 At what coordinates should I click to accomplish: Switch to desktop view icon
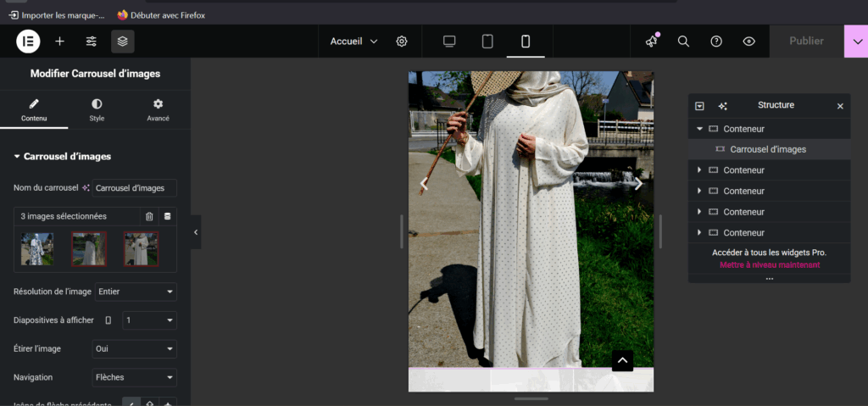(x=449, y=41)
